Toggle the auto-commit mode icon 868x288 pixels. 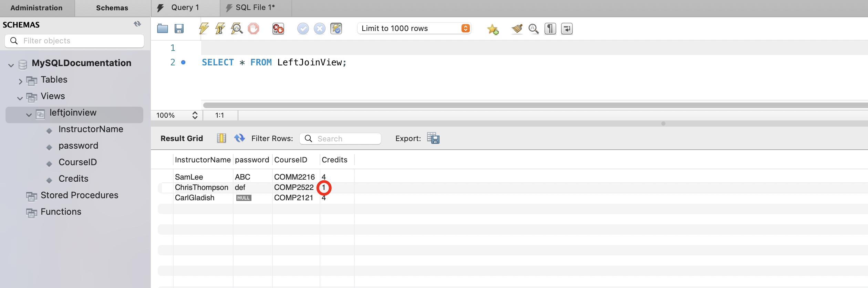(336, 29)
